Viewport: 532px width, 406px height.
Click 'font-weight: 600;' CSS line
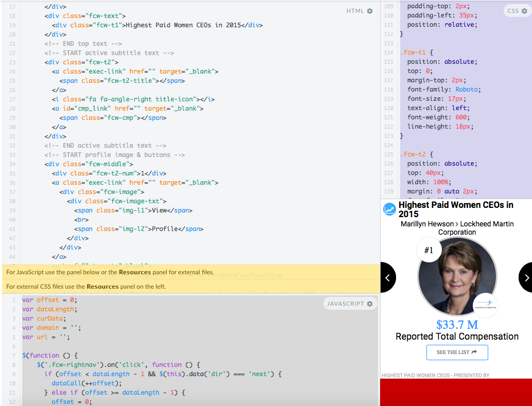pos(439,117)
